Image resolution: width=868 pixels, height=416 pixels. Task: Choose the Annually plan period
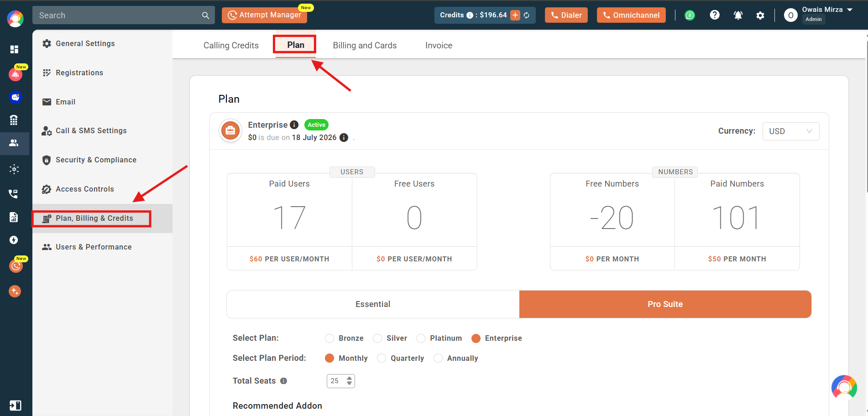point(438,358)
